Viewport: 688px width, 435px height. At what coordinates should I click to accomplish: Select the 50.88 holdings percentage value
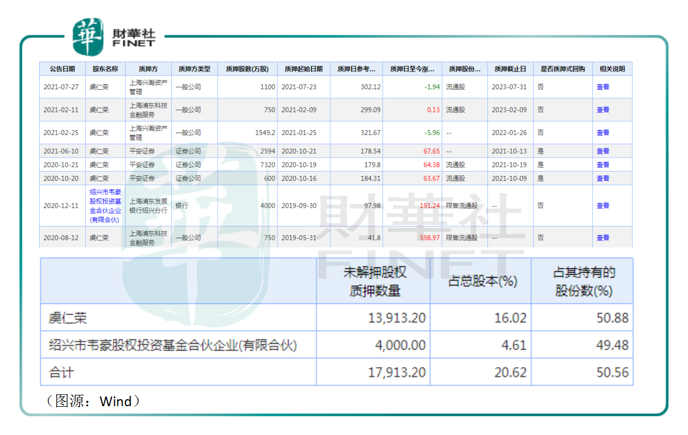(x=613, y=318)
